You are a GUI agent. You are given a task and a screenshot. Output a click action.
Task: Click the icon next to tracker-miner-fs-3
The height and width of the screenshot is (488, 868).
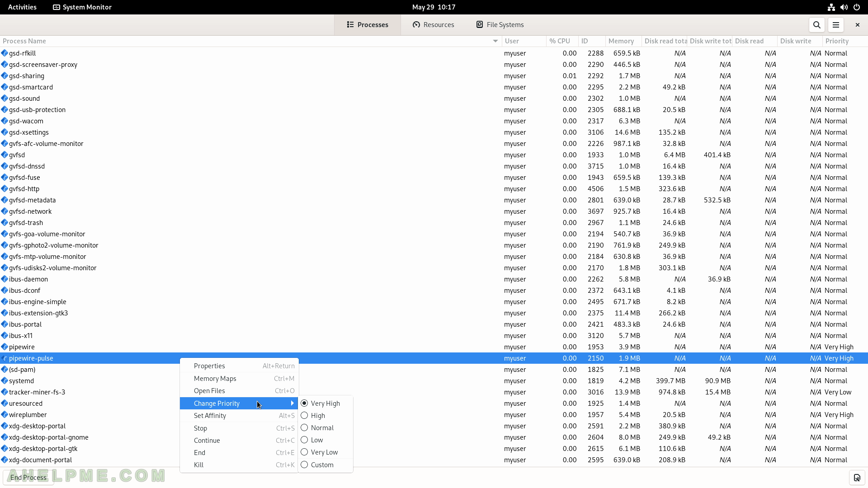click(x=5, y=392)
